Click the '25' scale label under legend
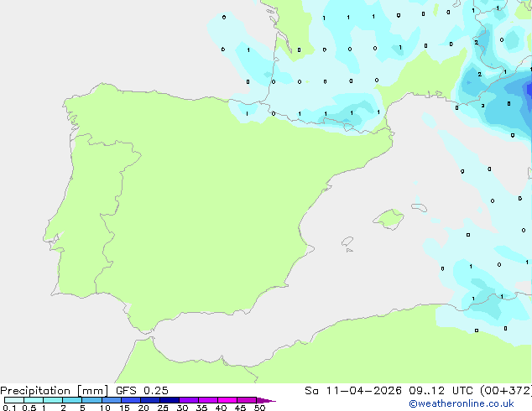The height and width of the screenshot is (411, 532). click(x=163, y=408)
